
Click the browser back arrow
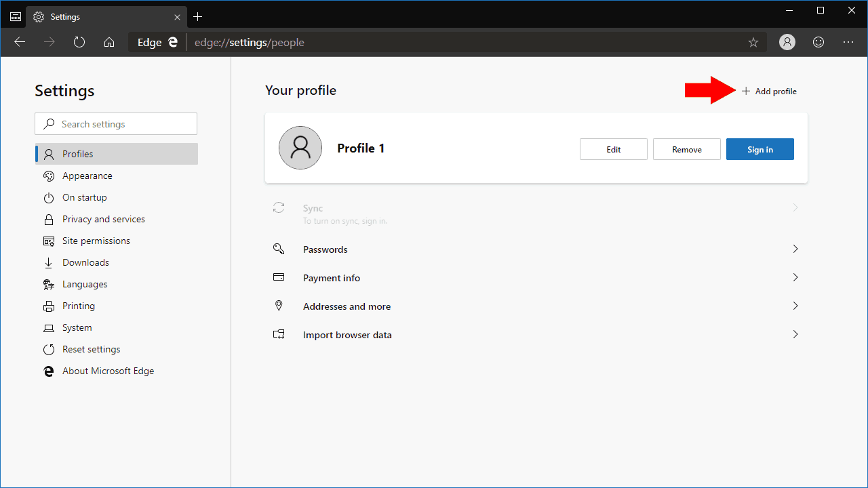coord(20,42)
